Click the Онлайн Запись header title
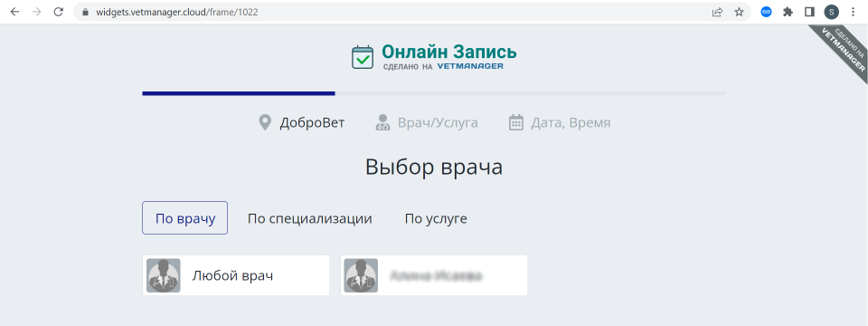Viewport: 868px width, 326px height. point(449,53)
